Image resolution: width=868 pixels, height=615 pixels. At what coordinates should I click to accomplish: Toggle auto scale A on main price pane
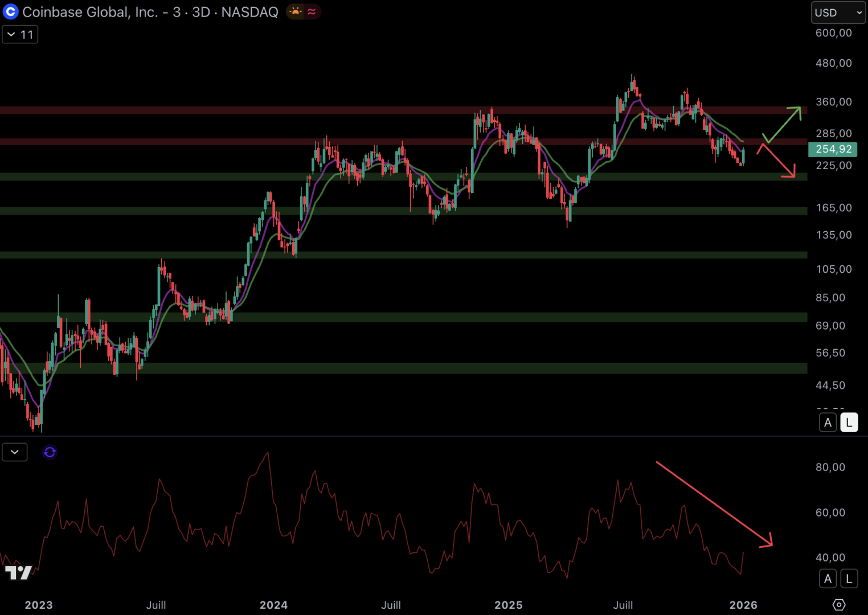(x=828, y=423)
